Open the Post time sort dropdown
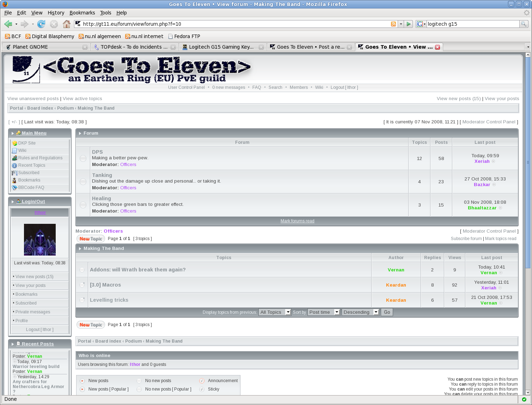The width and height of the screenshot is (532, 405). (324, 312)
